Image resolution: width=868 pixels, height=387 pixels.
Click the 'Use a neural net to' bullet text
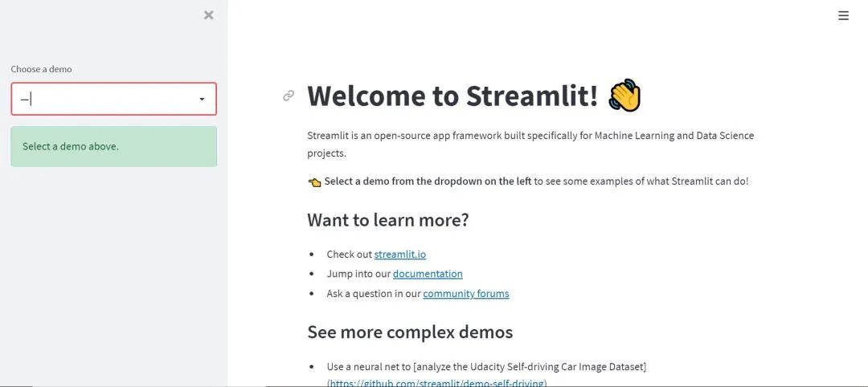[369, 367]
